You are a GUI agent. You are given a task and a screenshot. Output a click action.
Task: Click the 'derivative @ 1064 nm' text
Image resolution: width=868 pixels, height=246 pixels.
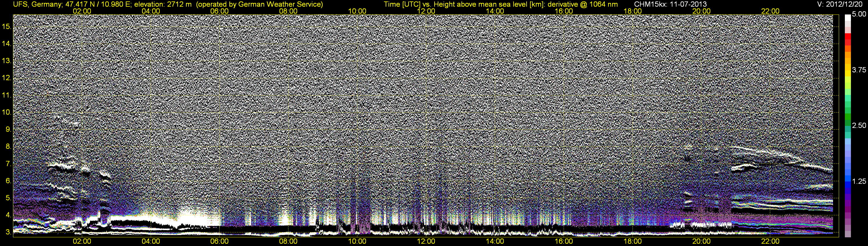[x=583, y=4]
